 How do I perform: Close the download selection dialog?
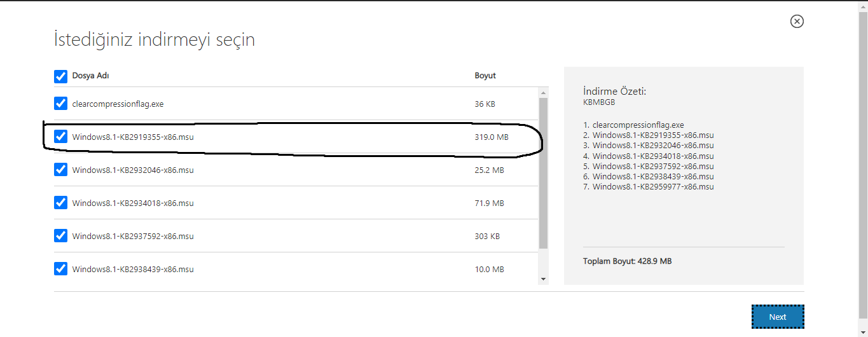tap(797, 22)
